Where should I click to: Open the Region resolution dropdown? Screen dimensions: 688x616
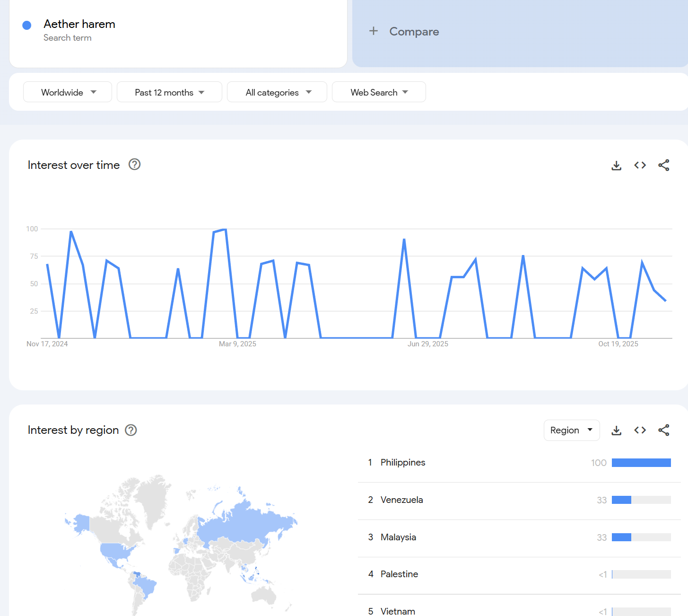point(572,430)
